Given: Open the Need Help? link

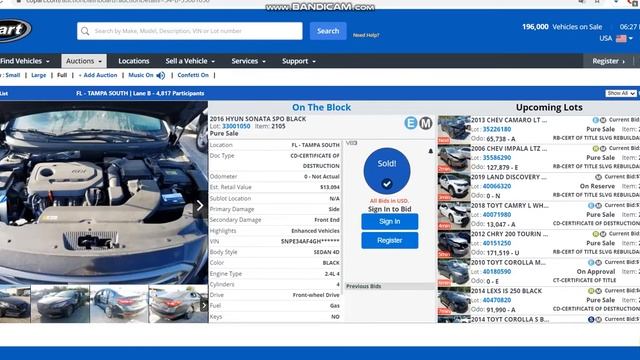Looking at the screenshot, I should [366, 35].
